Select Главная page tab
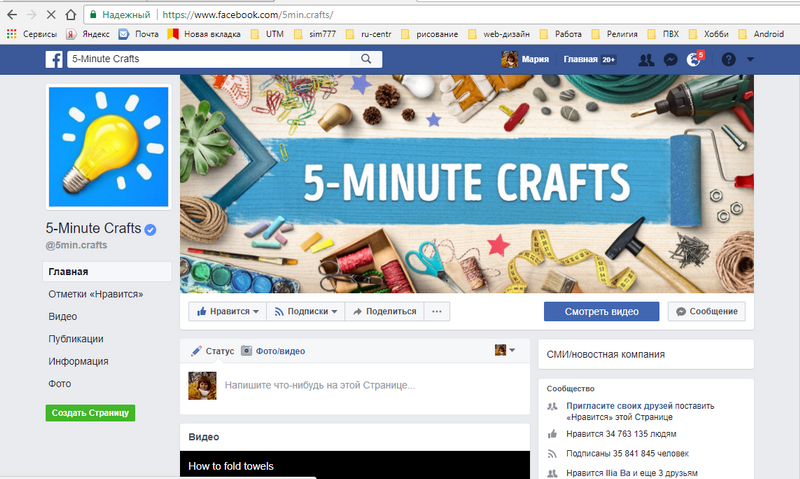800x479 pixels. click(107, 271)
